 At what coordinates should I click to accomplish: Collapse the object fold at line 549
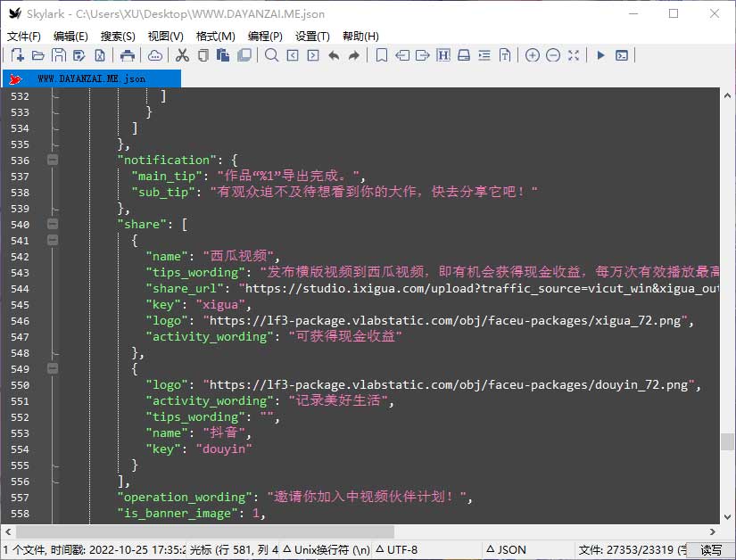coord(53,368)
